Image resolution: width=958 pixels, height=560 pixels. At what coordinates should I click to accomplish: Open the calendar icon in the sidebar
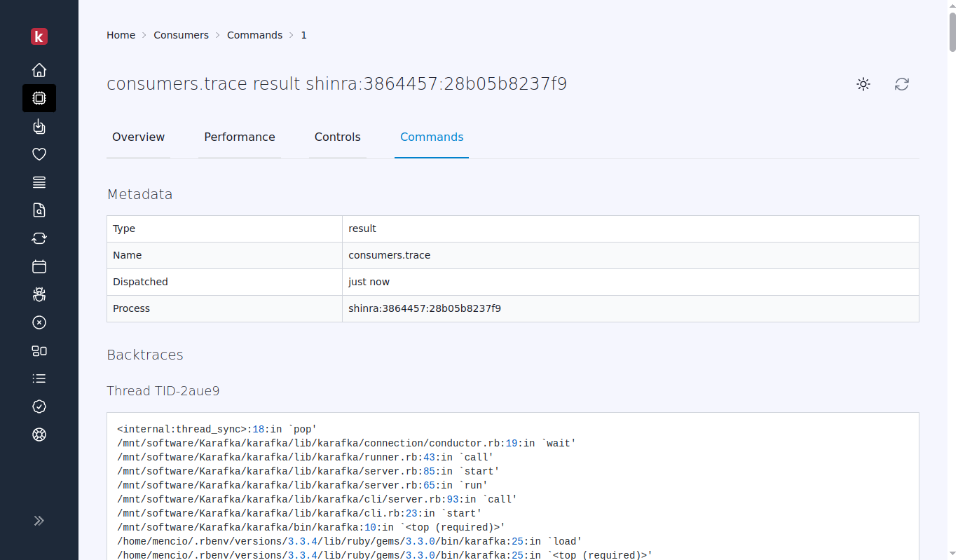39,266
